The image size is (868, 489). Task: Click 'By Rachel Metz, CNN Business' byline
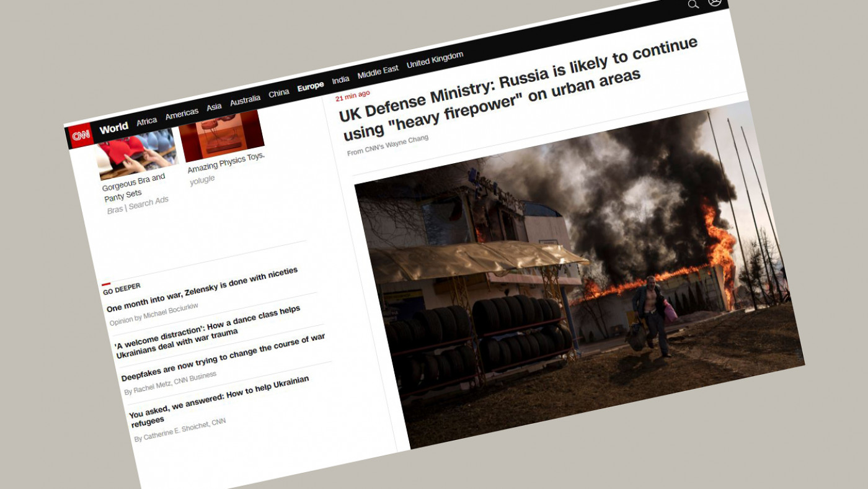[170, 383]
